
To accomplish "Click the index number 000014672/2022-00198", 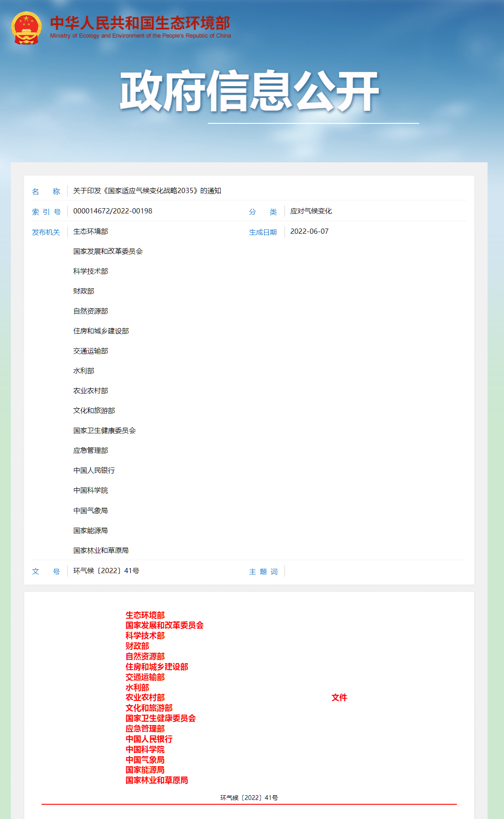I will pyautogui.click(x=112, y=211).
